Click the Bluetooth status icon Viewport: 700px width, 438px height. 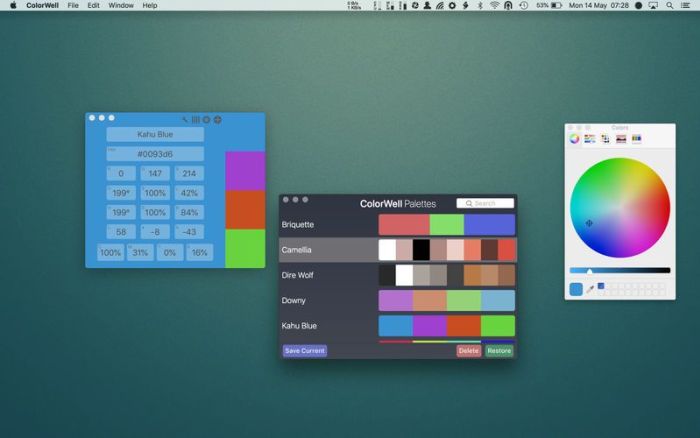click(480, 5)
